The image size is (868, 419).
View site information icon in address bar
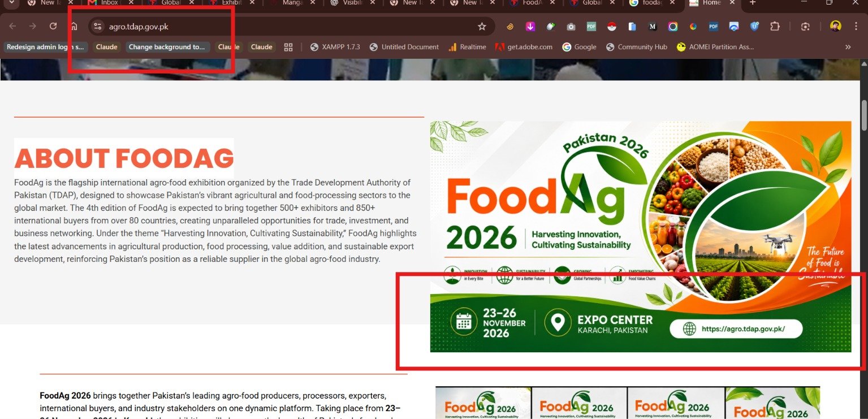coord(97,27)
